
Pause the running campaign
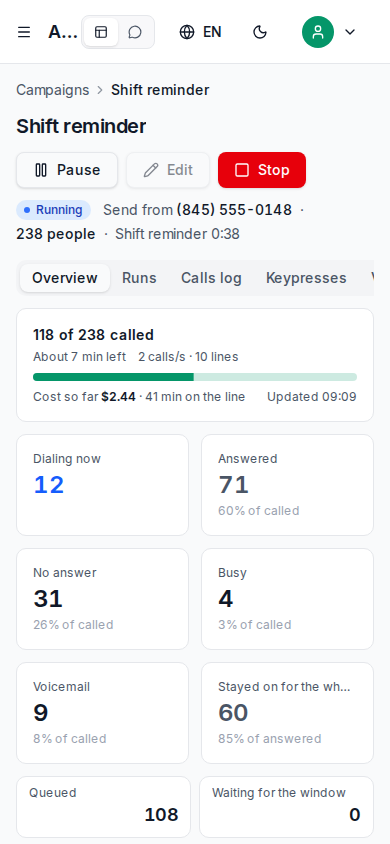pos(67,170)
